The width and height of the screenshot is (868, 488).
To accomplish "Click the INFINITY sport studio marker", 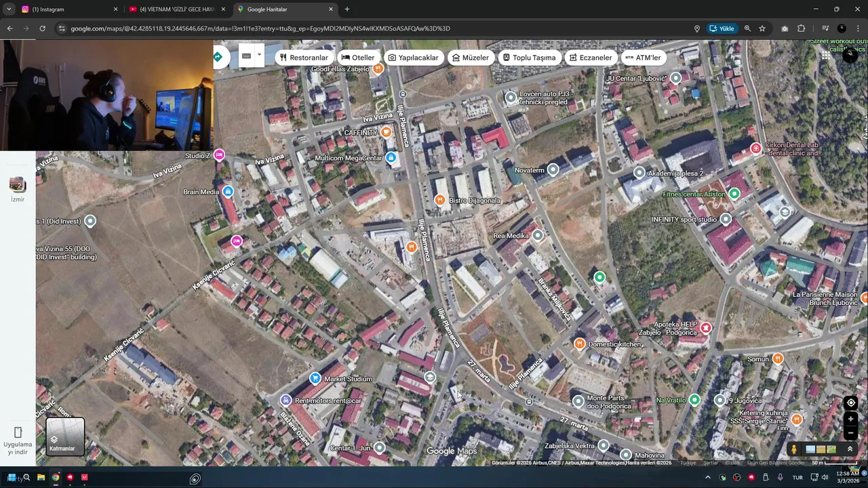I will [x=726, y=220].
